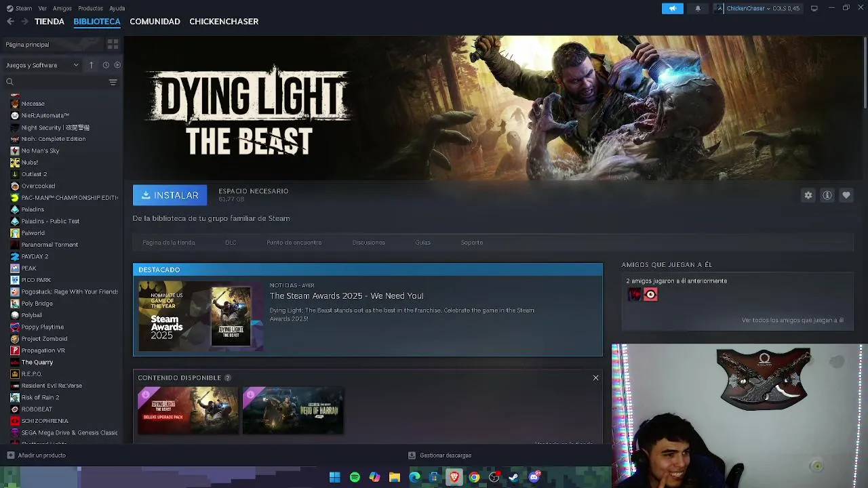Open Brave browser from the taskbar
The width and height of the screenshot is (868, 488).
[454, 477]
